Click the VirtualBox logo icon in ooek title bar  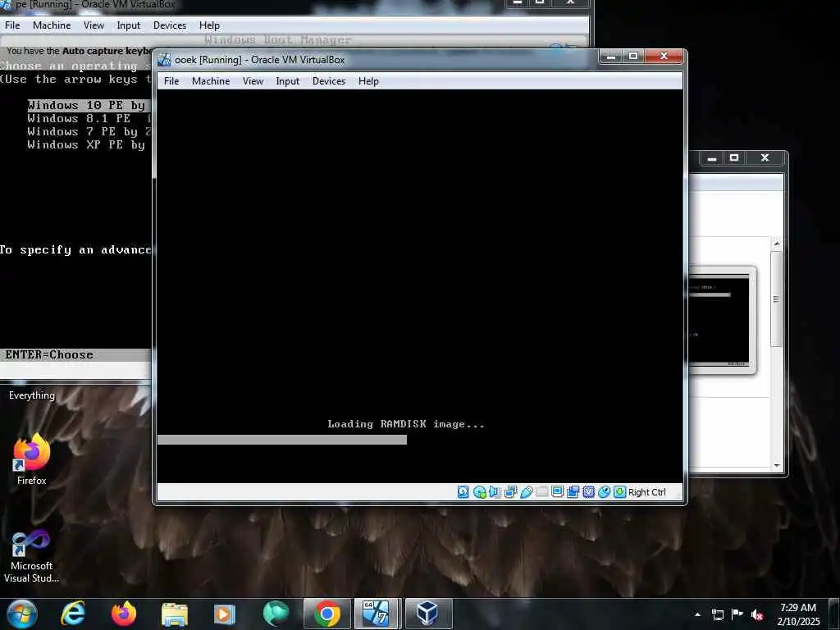tap(164, 59)
